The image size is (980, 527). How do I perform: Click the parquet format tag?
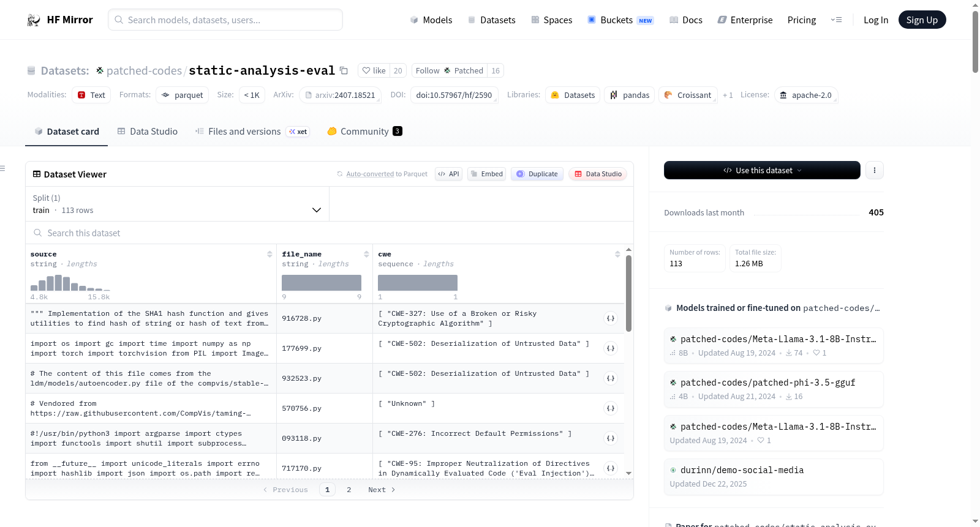[x=183, y=95]
